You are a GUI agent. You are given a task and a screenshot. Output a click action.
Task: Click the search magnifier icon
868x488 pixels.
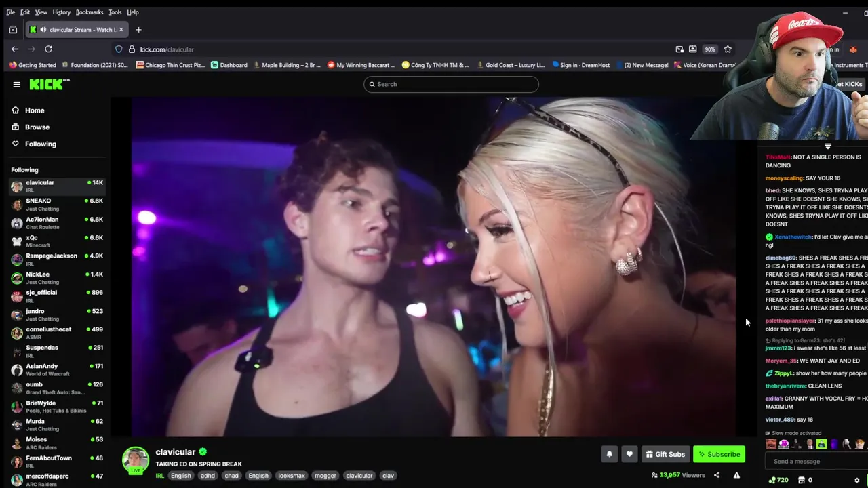click(x=372, y=84)
